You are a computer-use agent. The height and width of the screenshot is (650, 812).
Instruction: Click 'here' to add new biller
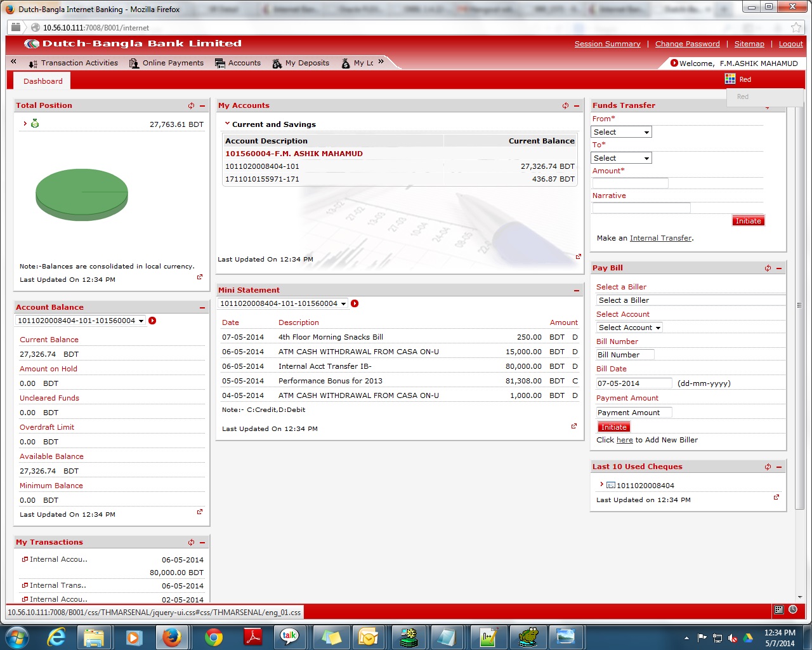(625, 440)
